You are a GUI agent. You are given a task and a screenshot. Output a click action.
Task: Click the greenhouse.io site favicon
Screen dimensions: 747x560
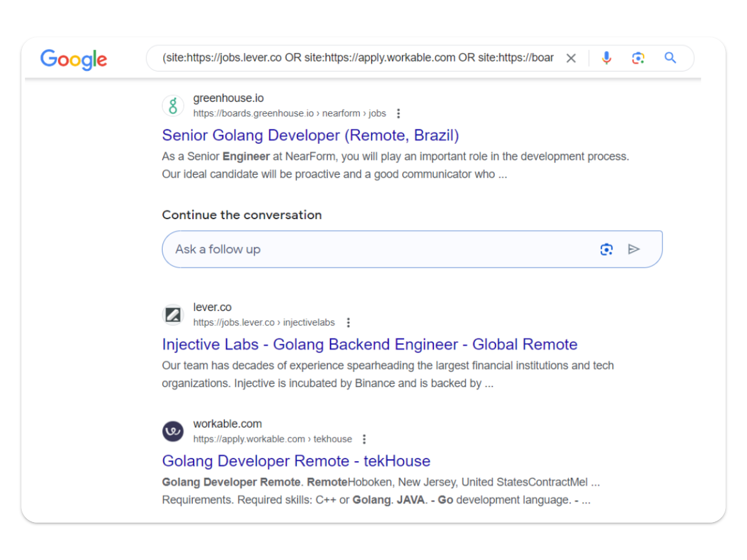tap(173, 106)
